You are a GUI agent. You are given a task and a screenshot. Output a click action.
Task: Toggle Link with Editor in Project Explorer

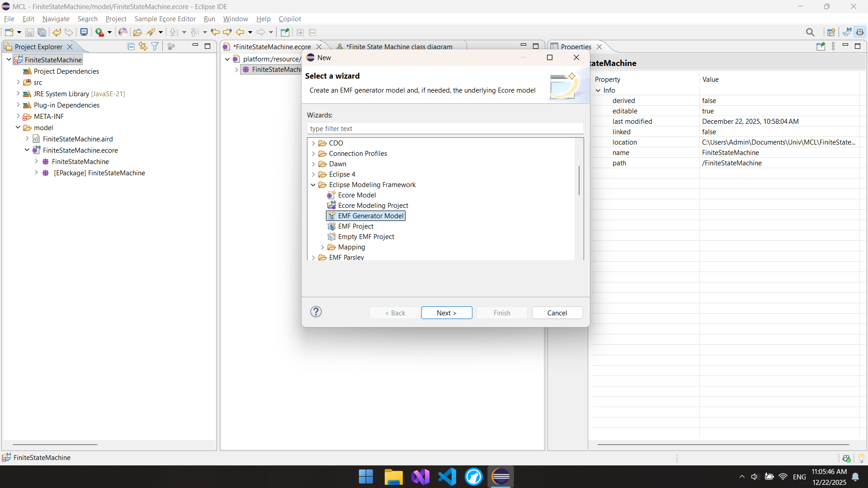143,47
